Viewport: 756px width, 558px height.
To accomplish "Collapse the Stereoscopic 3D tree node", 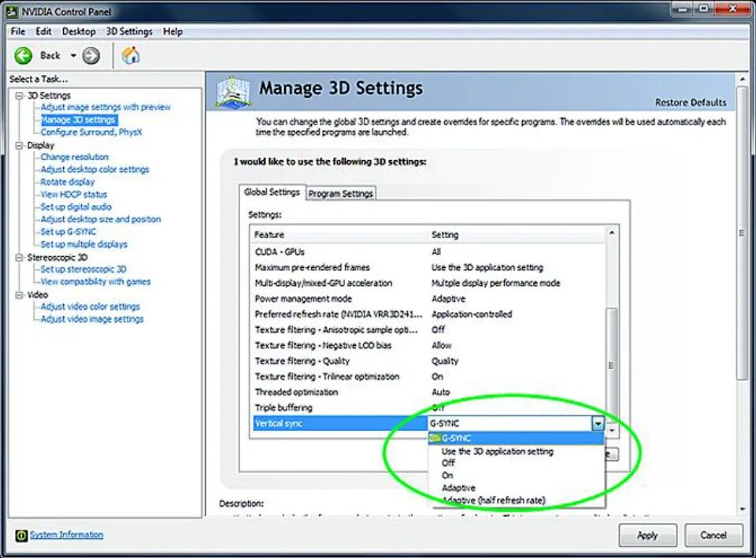I will tap(19, 258).
